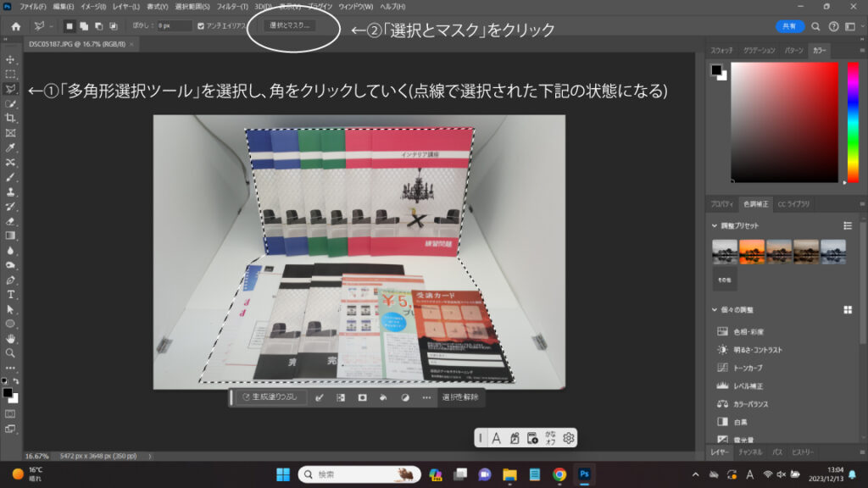Select the Crop tool
Viewport: 868px width, 488px height.
pyautogui.click(x=10, y=118)
